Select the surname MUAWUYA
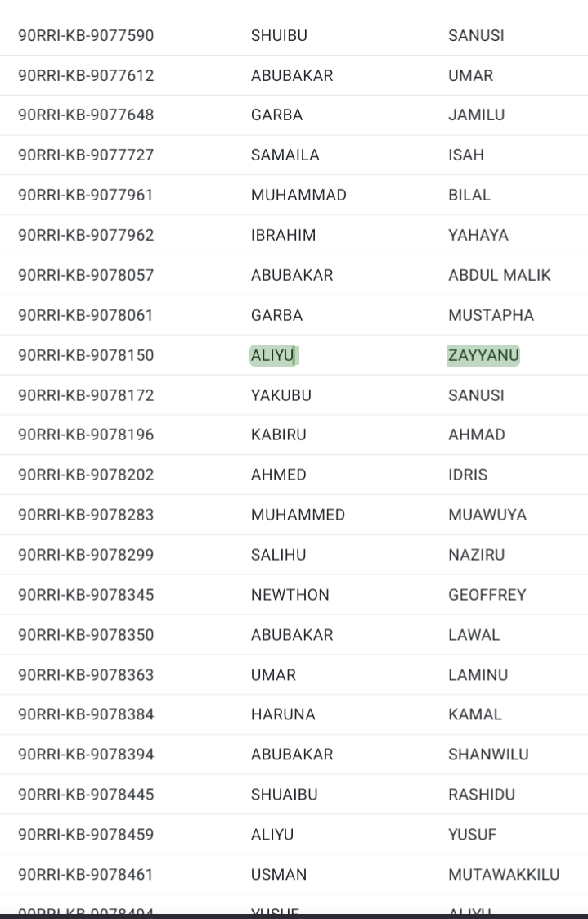Screen dimensions: 588x919 pos(487,515)
